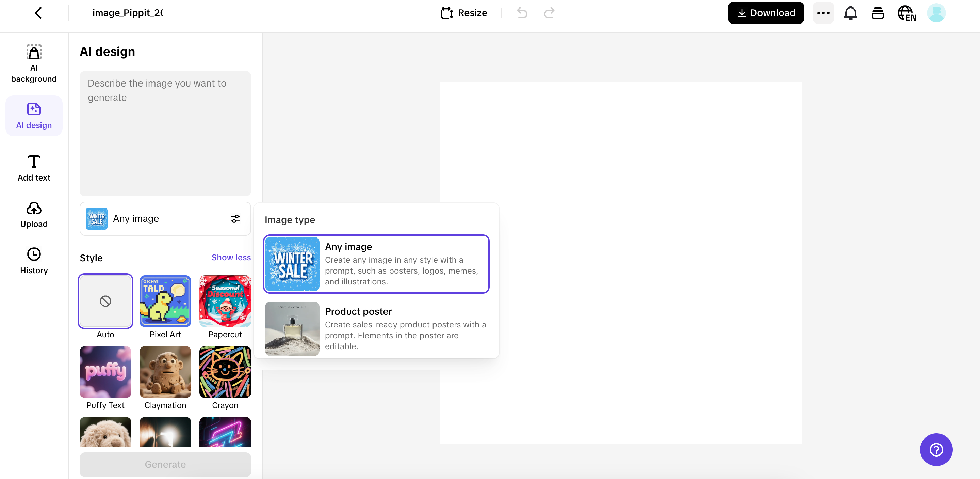The height and width of the screenshot is (479, 980).
Task: View generation History
Action: pyautogui.click(x=33, y=260)
